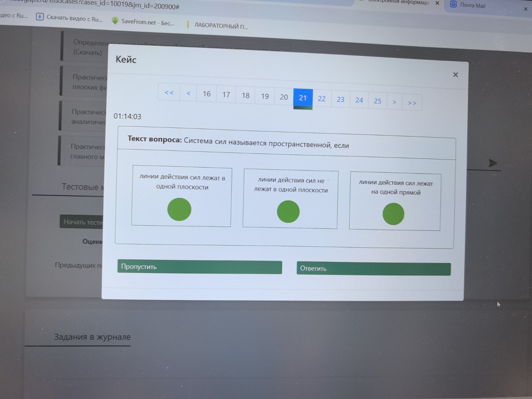The height and width of the screenshot is (399, 532).
Task: Click the SaveFrom.net bookmark icon
Action: (x=115, y=21)
